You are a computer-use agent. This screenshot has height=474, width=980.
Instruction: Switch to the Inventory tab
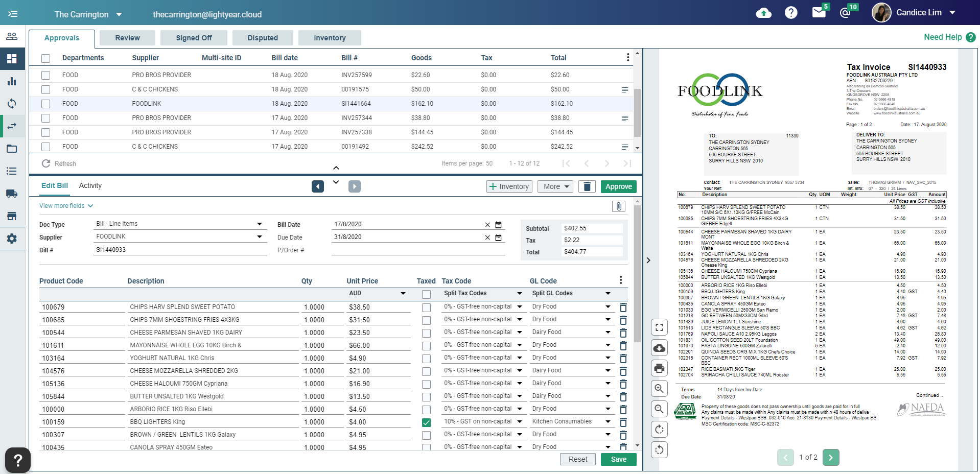point(330,38)
